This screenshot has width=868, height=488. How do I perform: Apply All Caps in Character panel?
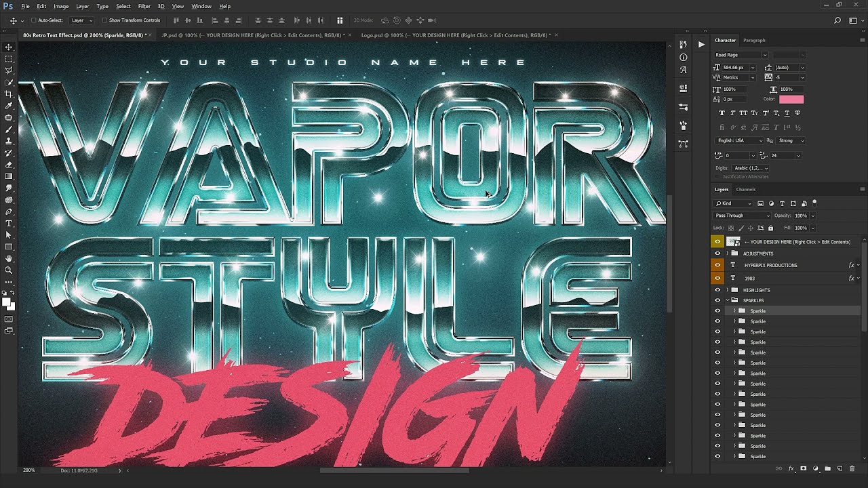coord(743,113)
